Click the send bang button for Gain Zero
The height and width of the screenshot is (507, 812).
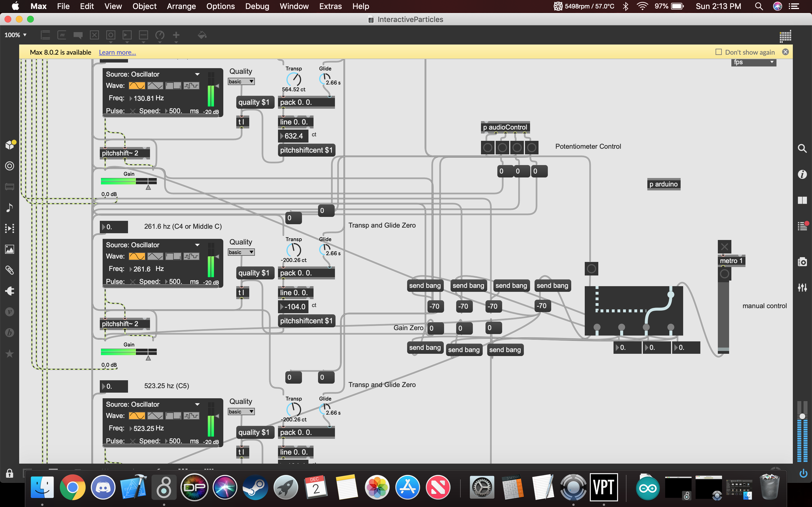click(424, 348)
